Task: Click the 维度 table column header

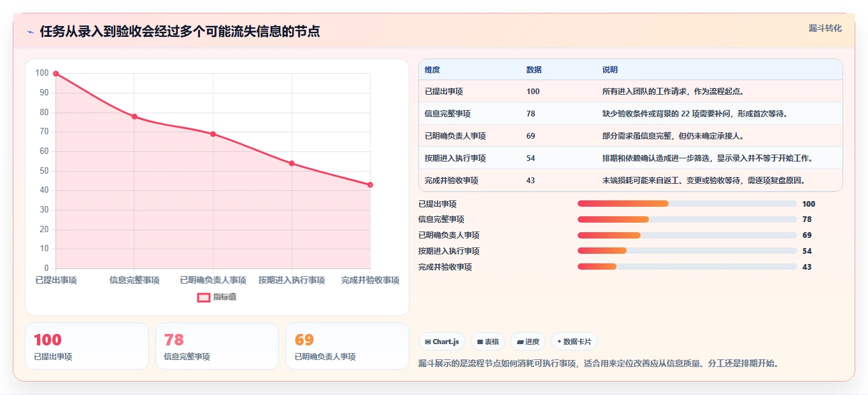Action: point(432,70)
